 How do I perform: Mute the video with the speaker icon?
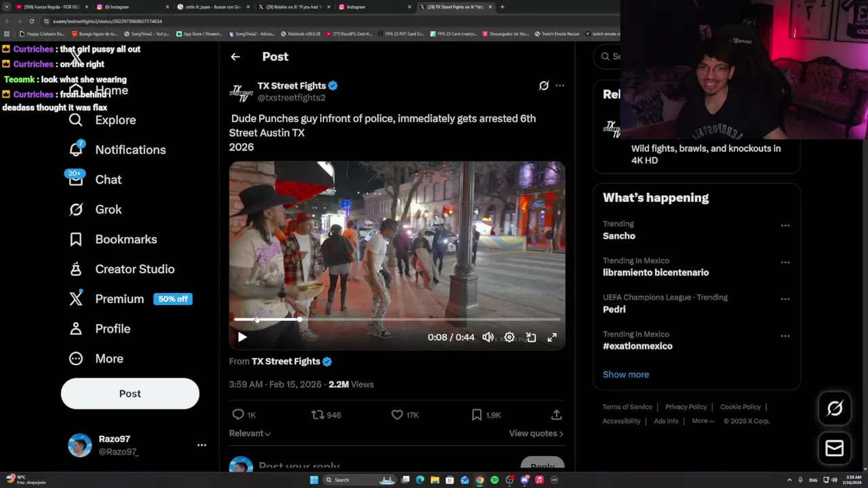coord(488,337)
